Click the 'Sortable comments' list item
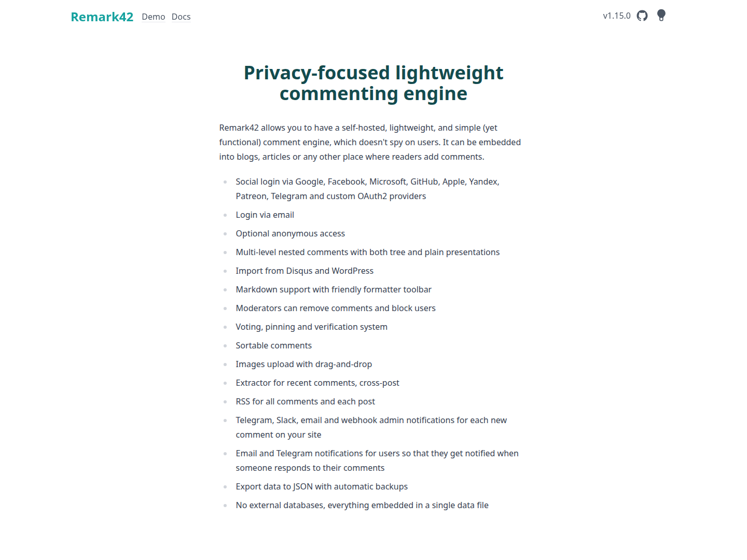The height and width of the screenshot is (560, 747). pos(273,345)
